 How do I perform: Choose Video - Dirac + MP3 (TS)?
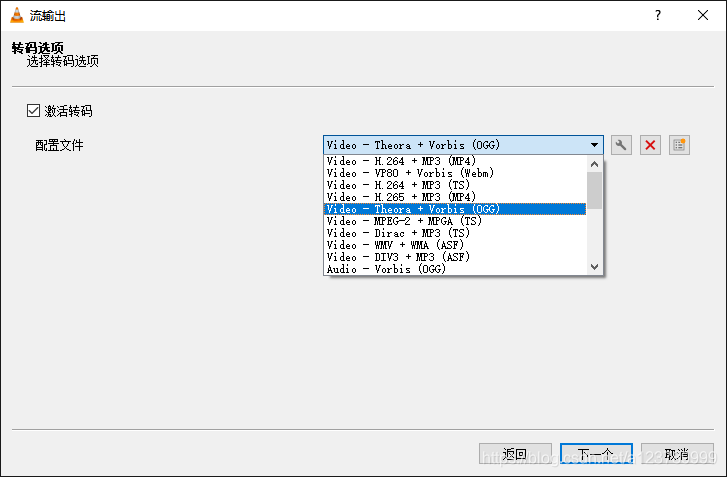pos(455,233)
